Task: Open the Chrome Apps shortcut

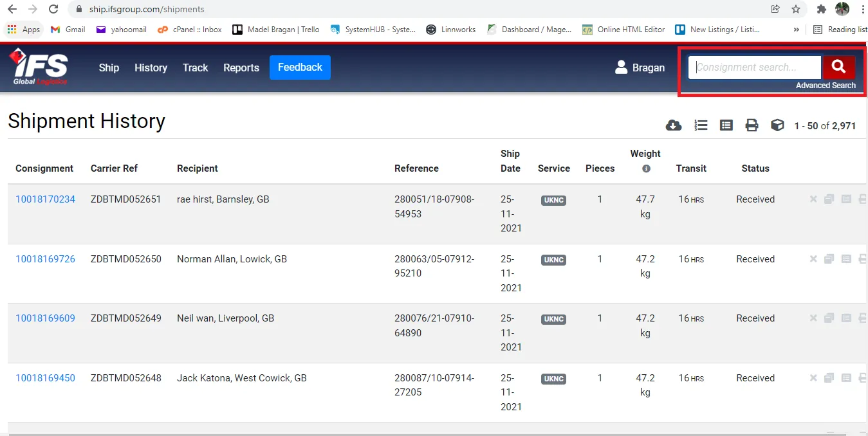Action: [23, 30]
